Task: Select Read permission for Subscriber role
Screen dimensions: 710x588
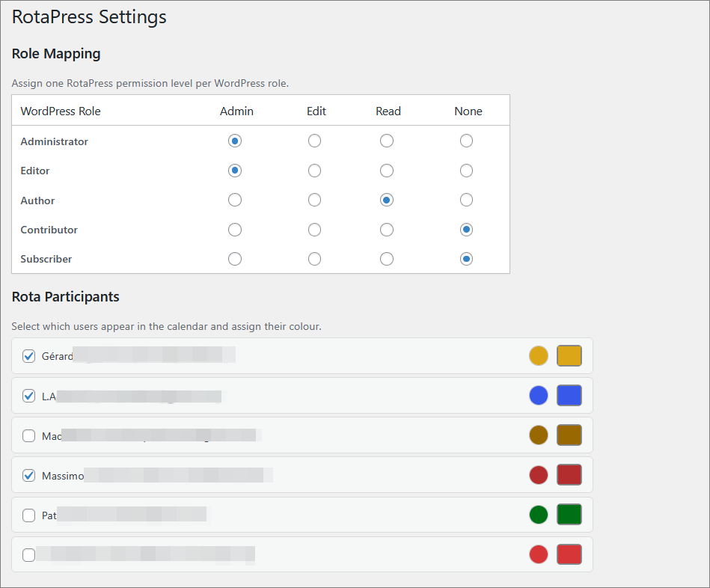Action: click(386, 259)
